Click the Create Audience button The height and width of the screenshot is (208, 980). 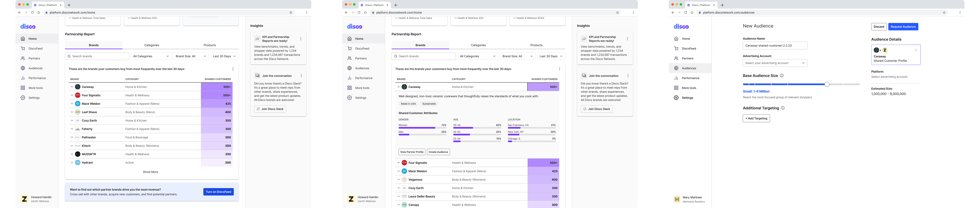click(x=438, y=152)
